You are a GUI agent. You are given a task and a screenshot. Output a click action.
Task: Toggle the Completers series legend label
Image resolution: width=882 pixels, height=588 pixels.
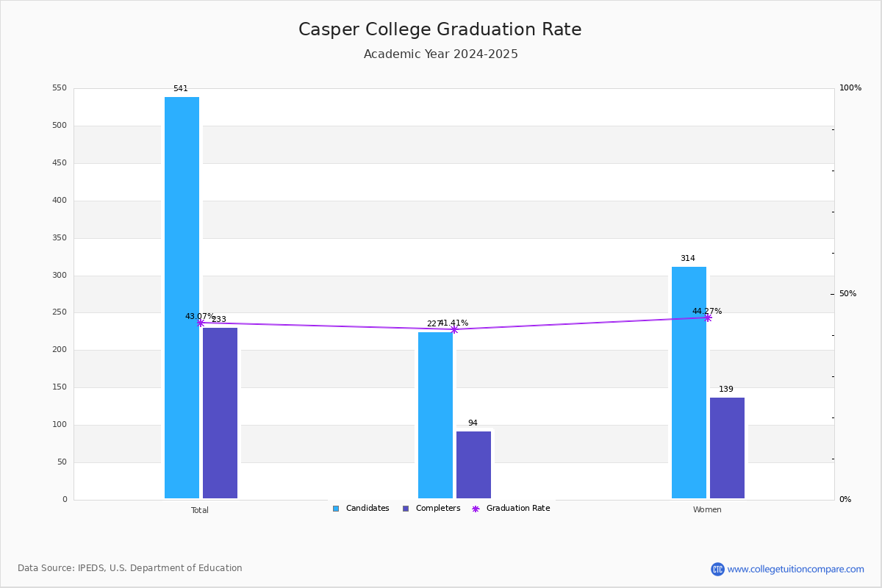[438, 509]
